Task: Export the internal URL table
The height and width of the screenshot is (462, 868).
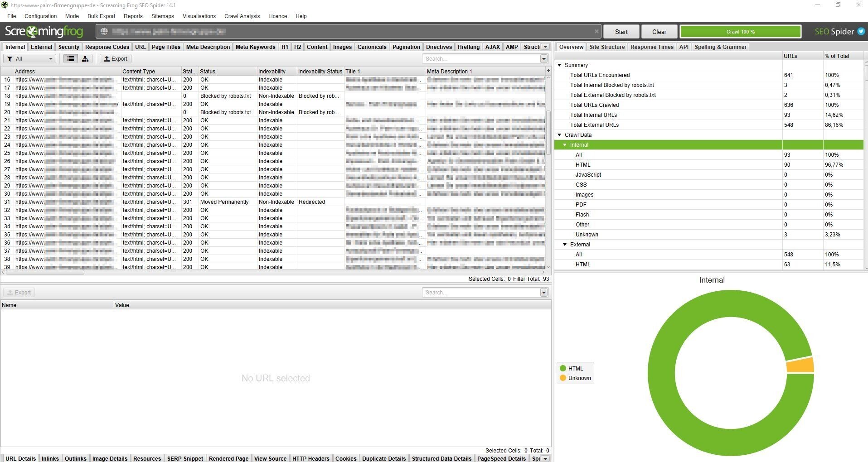Action: click(x=115, y=59)
